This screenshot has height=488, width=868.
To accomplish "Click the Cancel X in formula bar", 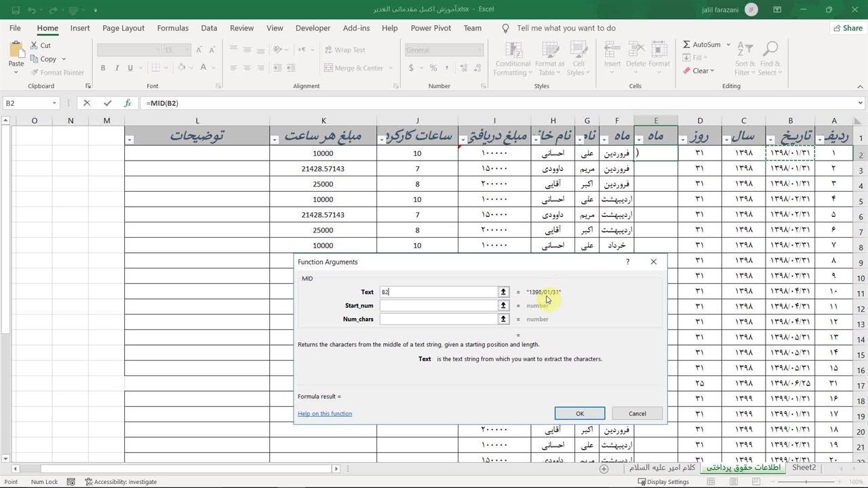I will pyautogui.click(x=87, y=103).
